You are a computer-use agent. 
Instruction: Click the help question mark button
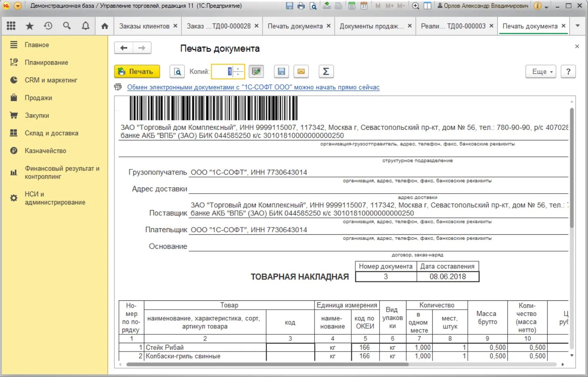pos(568,71)
